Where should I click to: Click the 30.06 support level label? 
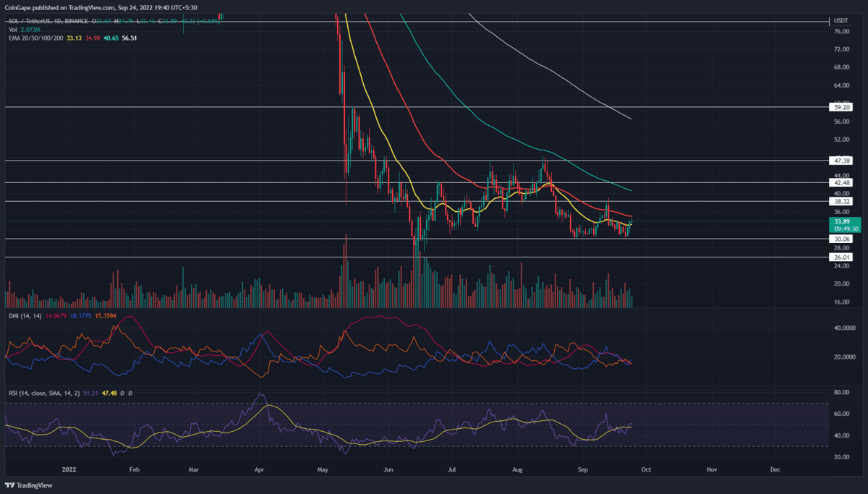coord(841,239)
